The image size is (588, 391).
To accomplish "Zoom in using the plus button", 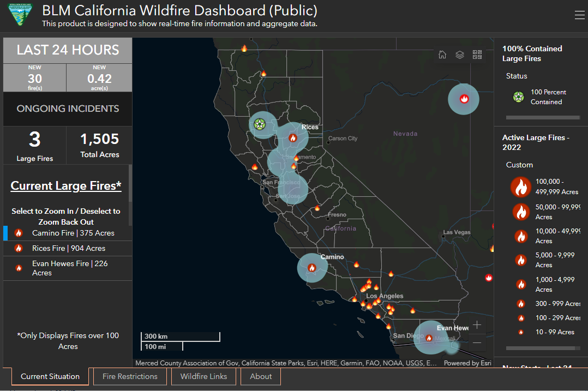I will pyautogui.click(x=477, y=325).
